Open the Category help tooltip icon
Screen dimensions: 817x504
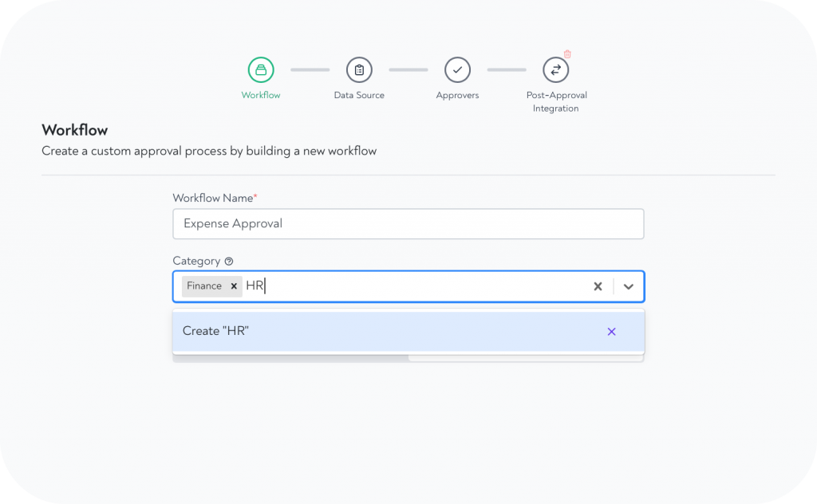point(228,261)
